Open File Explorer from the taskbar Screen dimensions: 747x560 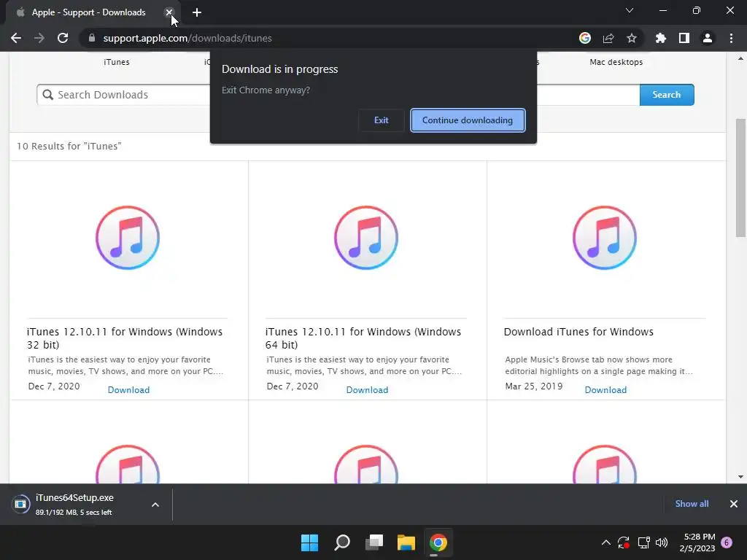coord(406,542)
